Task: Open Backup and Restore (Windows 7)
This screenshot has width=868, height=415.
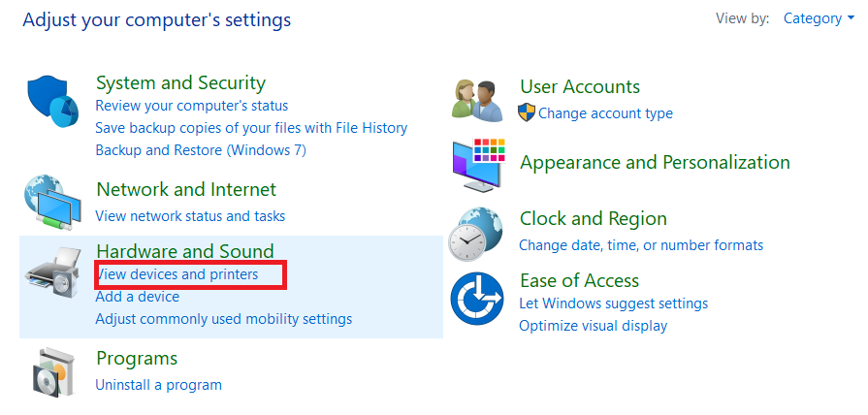Action: point(200,150)
